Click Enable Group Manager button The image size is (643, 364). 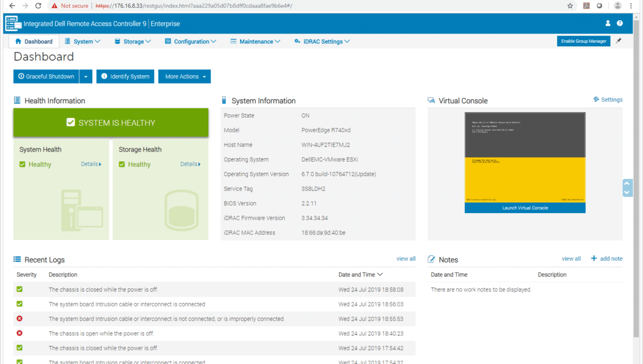[584, 41]
